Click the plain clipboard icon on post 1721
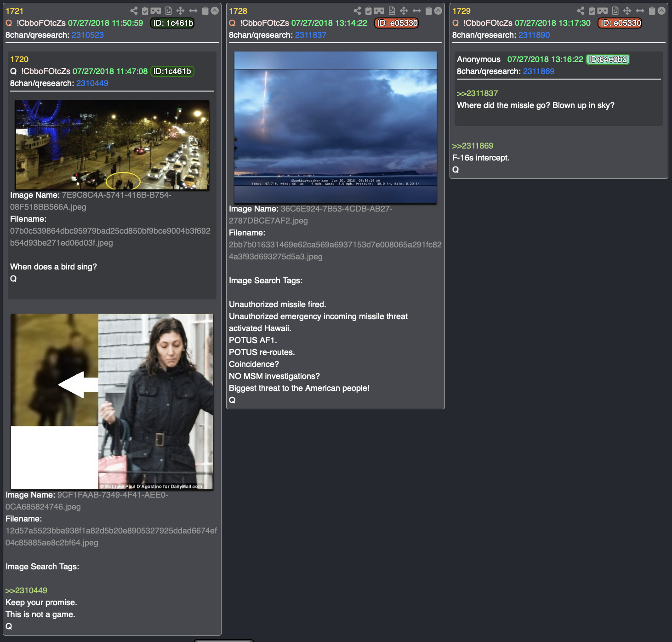This screenshot has height=642, width=672. coord(205,11)
